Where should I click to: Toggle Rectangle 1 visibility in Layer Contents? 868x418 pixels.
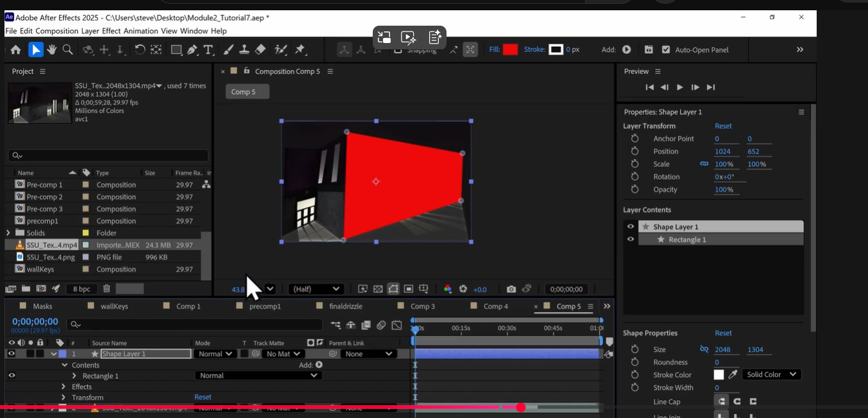click(630, 239)
